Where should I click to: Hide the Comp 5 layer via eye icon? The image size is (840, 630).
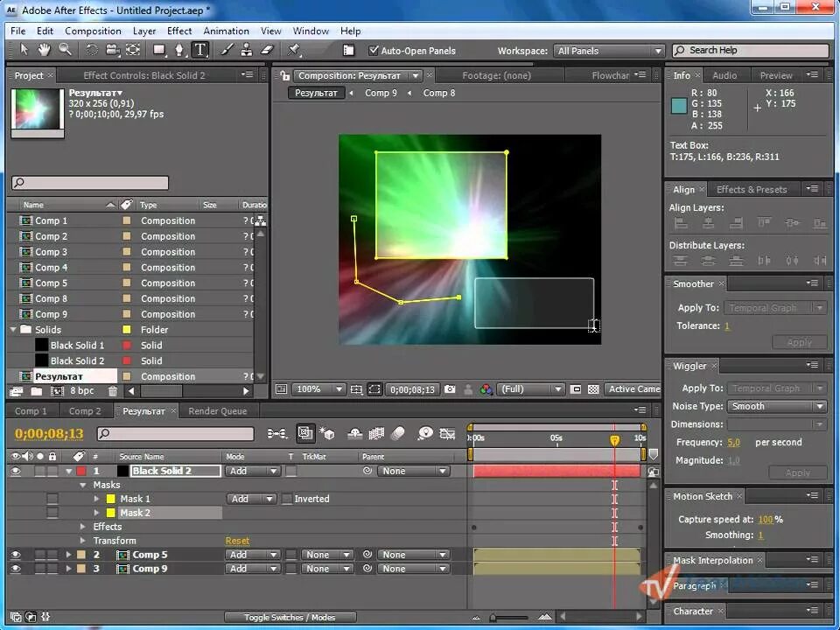(x=16, y=555)
